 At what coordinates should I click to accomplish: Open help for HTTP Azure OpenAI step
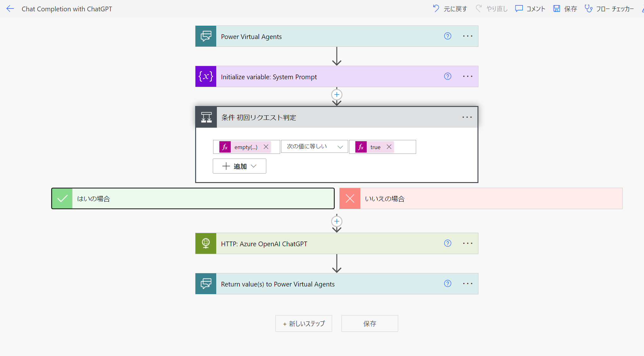[448, 243]
